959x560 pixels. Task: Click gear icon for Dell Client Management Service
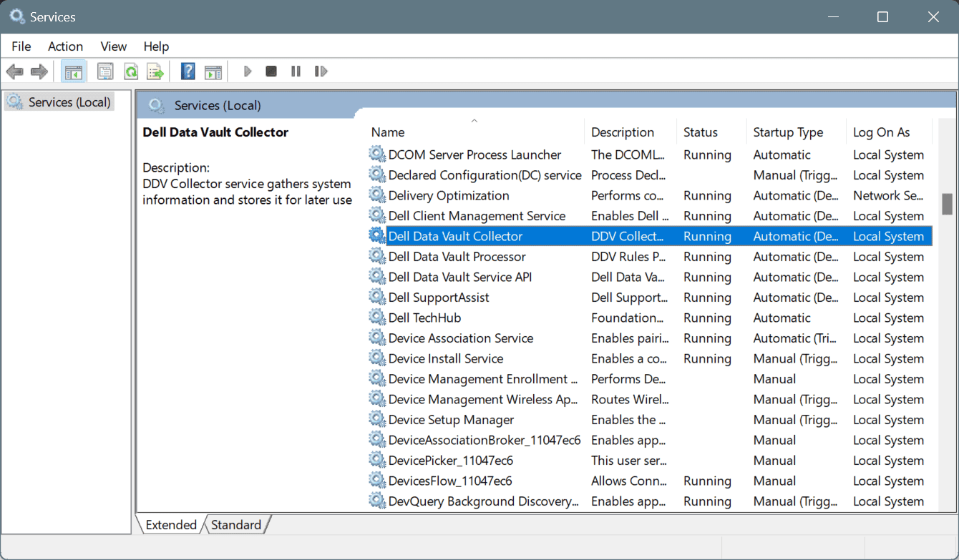(377, 216)
